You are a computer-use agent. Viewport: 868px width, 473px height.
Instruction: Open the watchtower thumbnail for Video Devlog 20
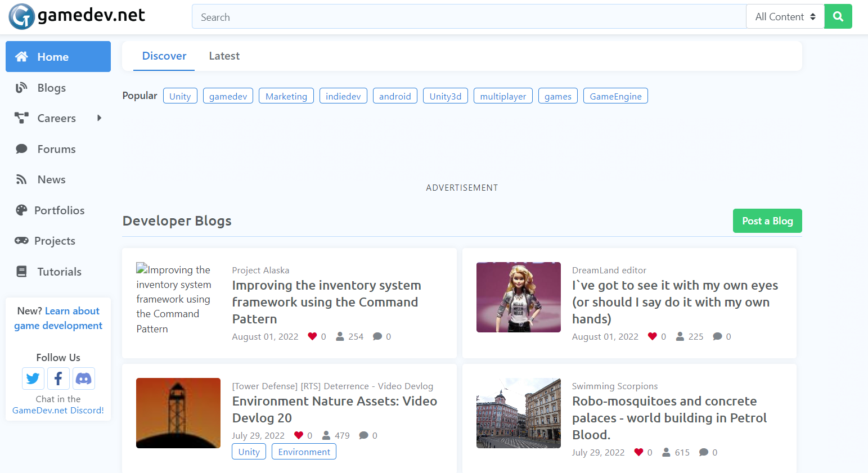[x=178, y=413]
